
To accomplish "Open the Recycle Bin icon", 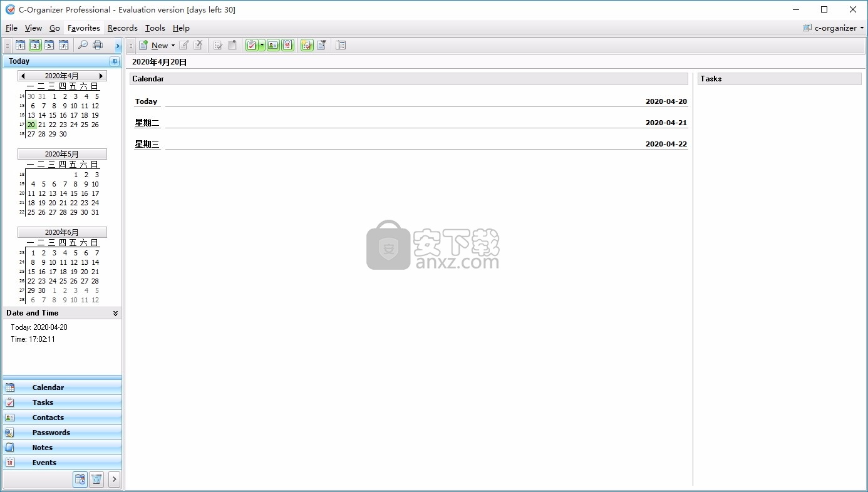I will click(96, 479).
